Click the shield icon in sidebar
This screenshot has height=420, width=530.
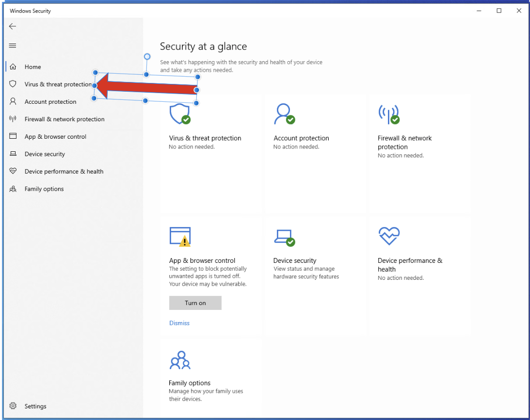(x=13, y=84)
